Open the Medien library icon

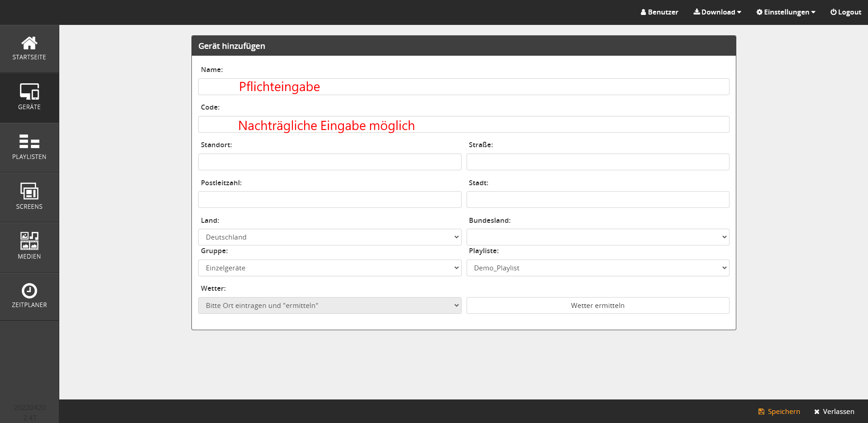pyautogui.click(x=29, y=241)
